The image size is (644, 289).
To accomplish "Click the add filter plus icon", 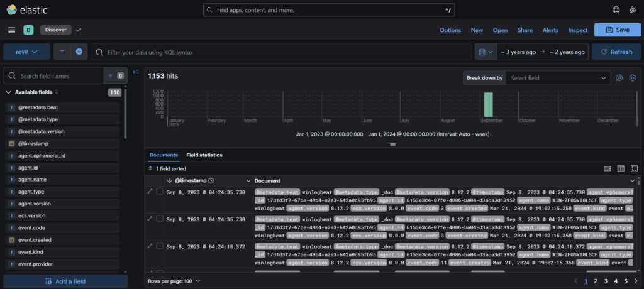I will tap(79, 52).
